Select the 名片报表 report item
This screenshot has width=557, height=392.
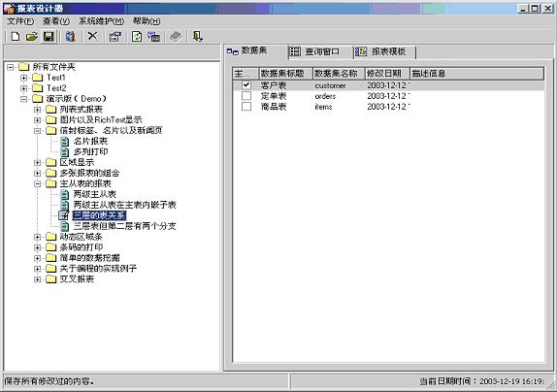coord(90,142)
